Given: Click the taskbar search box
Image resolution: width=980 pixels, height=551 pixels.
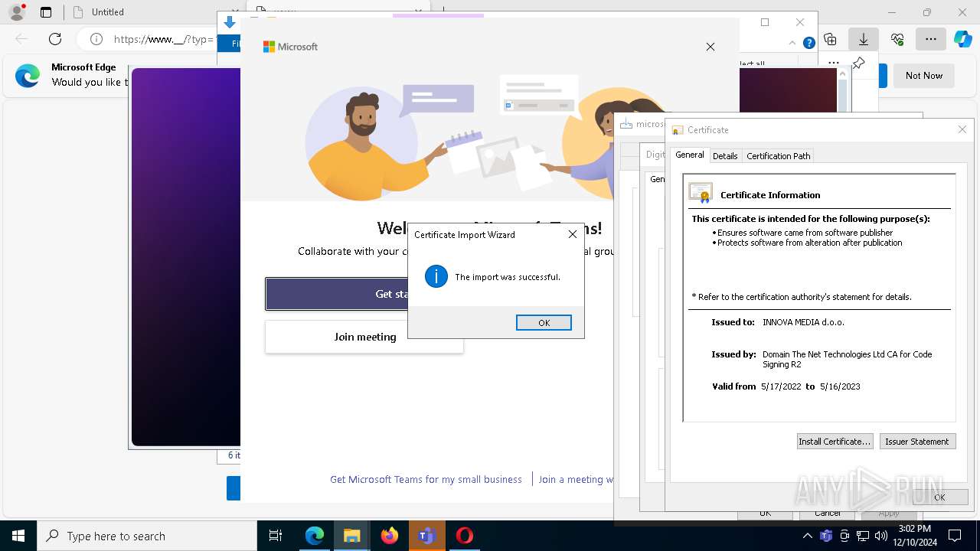Looking at the screenshot, I should 147,536.
